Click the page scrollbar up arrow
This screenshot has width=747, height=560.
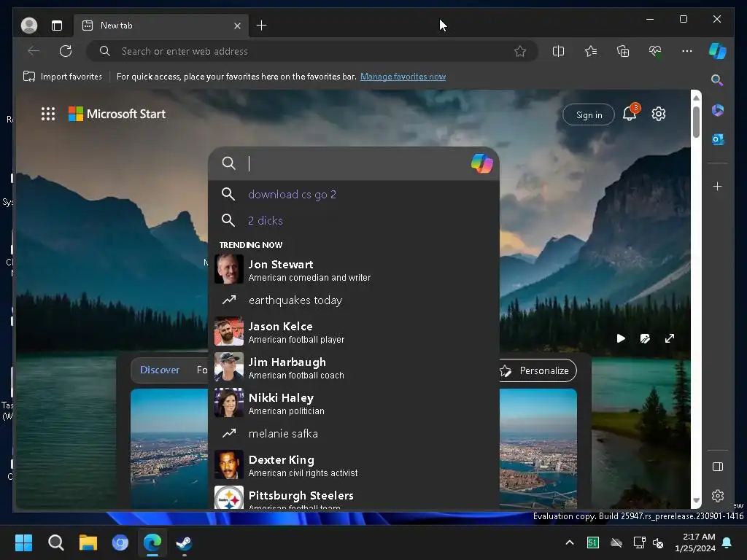point(696,98)
